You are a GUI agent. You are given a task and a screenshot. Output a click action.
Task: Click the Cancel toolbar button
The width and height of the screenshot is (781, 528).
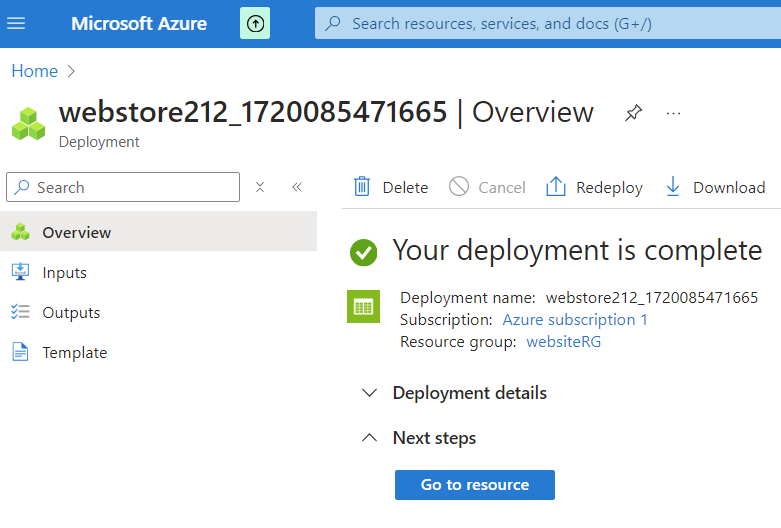pyautogui.click(x=487, y=187)
